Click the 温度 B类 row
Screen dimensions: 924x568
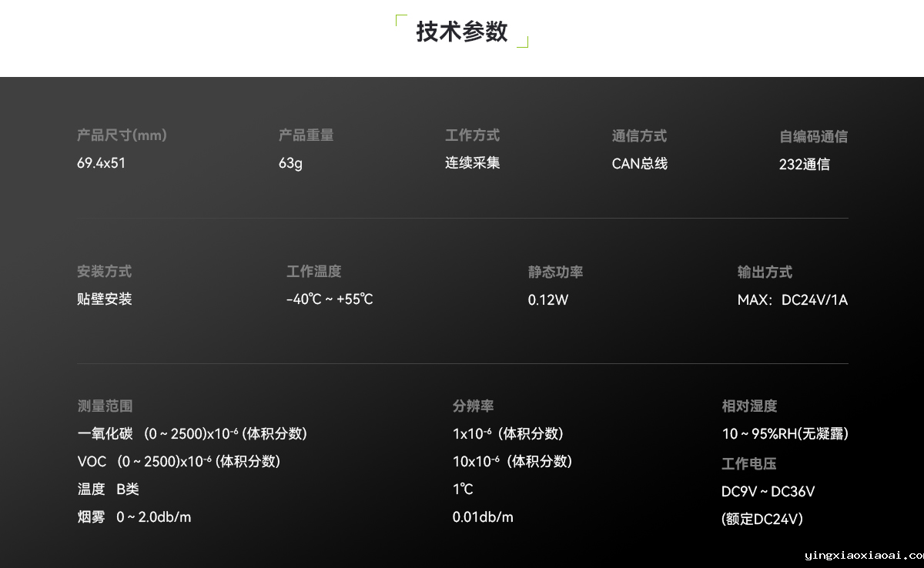point(108,489)
